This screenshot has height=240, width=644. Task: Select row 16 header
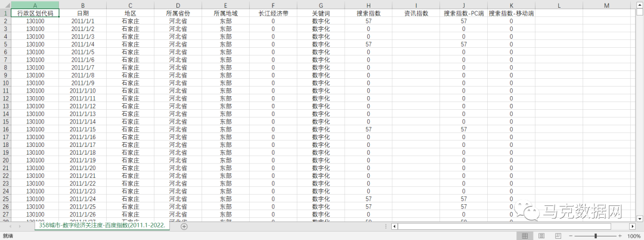[x=5, y=129]
